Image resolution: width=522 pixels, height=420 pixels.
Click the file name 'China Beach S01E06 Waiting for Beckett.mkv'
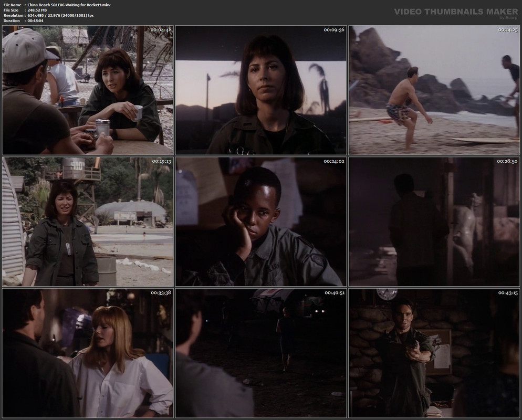pyautogui.click(x=69, y=5)
